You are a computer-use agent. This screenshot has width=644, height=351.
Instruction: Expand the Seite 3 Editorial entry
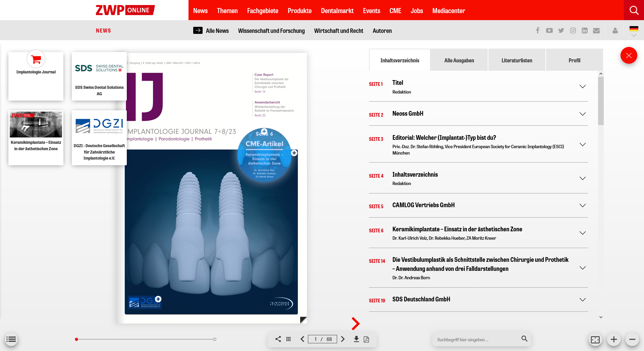coord(583,144)
